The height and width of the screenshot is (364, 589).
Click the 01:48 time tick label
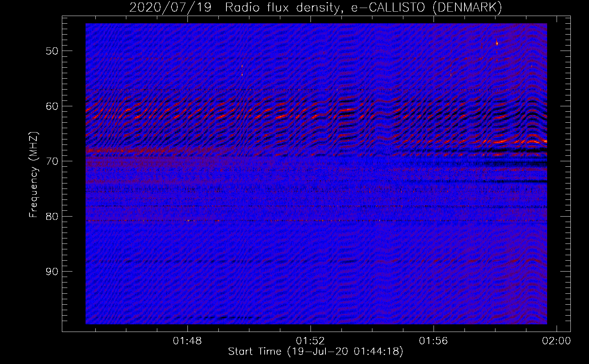click(x=187, y=341)
